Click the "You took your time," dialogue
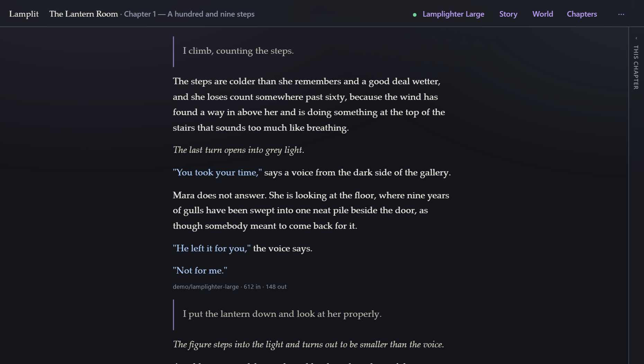The image size is (644, 364). (217, 173)
